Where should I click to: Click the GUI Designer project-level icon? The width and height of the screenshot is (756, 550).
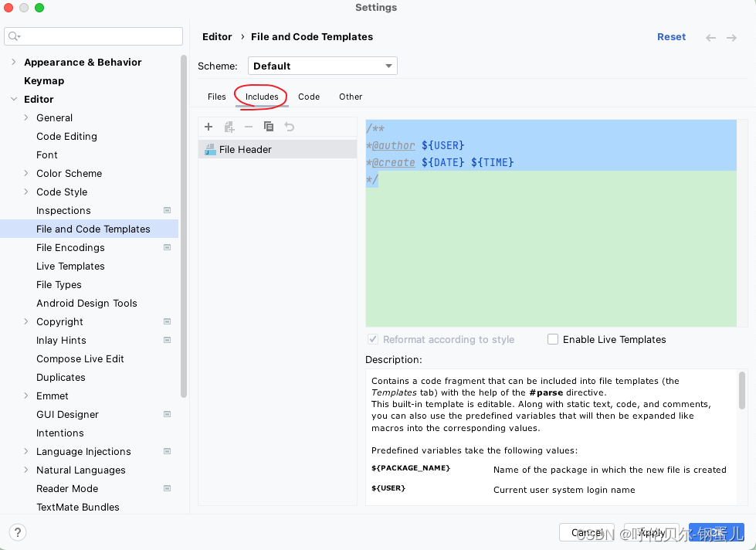click(x=168, y=414)
